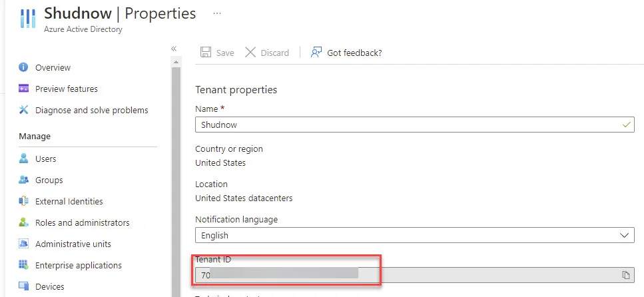
Task: Click the 'Azure Active Directory' subtitle
Action: (x=83, y=29)
